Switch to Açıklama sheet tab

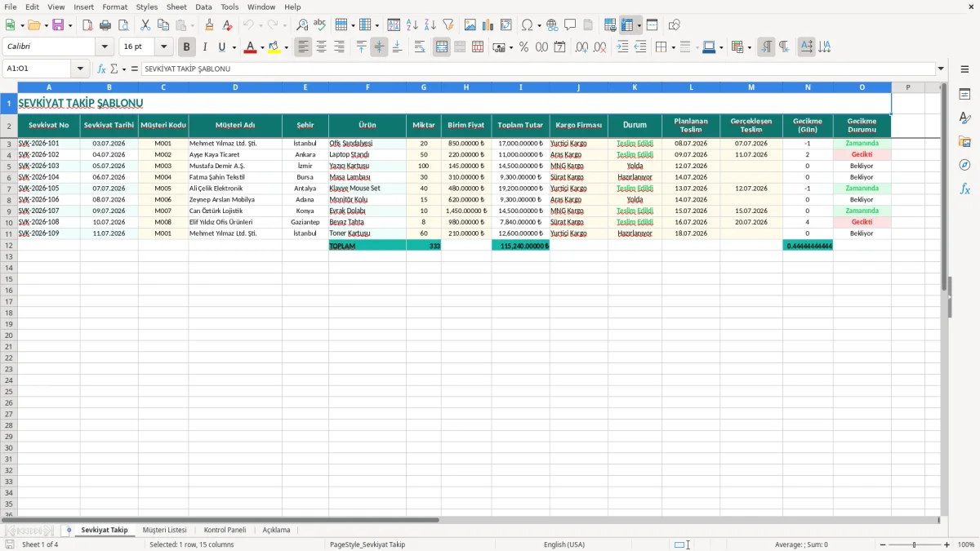[x=276, y=530]
